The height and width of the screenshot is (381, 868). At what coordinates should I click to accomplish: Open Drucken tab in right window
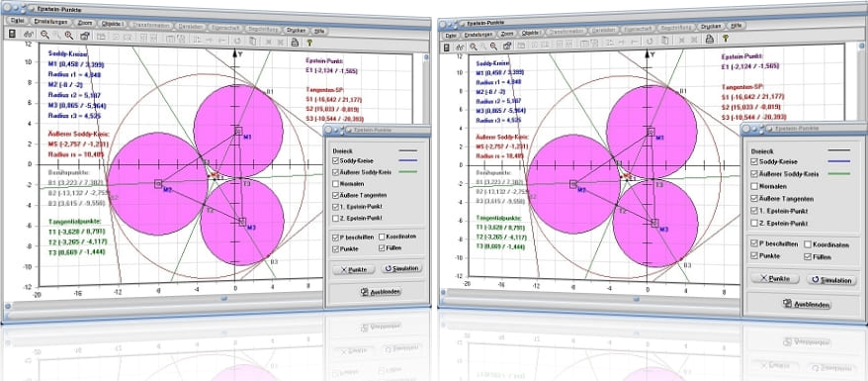(x=710, y=26)
